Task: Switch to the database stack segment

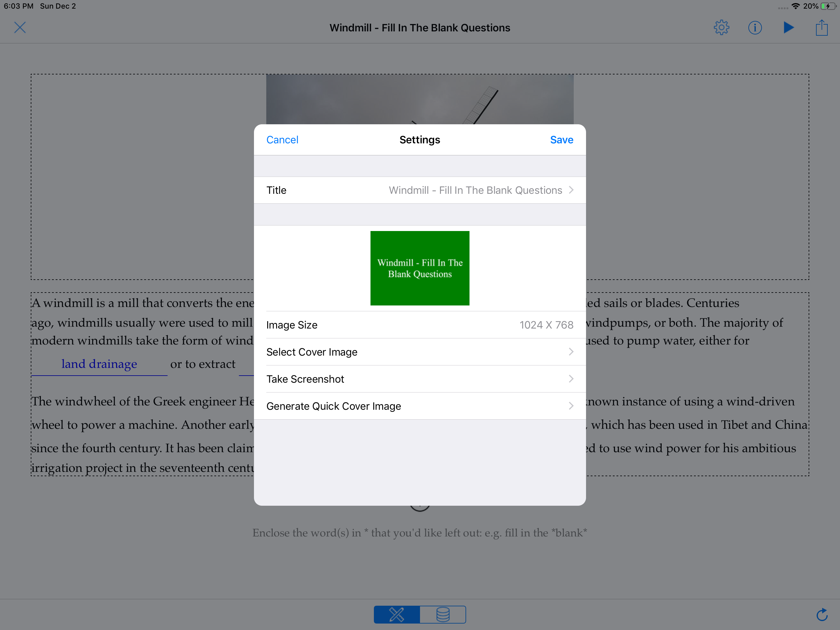Action: [443, 614]
